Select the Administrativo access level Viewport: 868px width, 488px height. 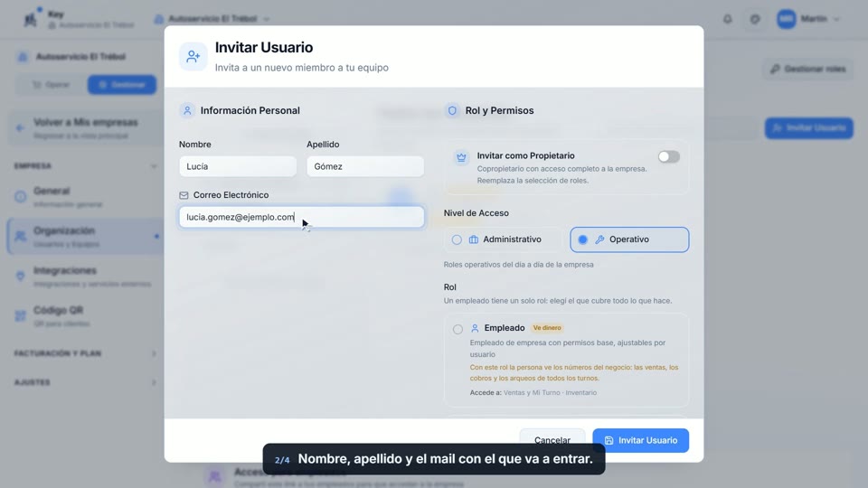tap(503, 239)
